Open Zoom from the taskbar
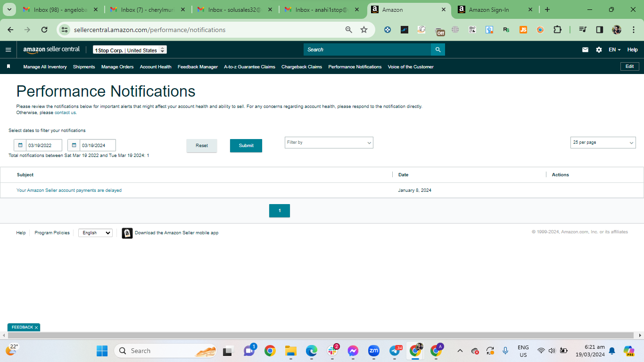Viewport: 644px width, 362px height. (374, 351)
